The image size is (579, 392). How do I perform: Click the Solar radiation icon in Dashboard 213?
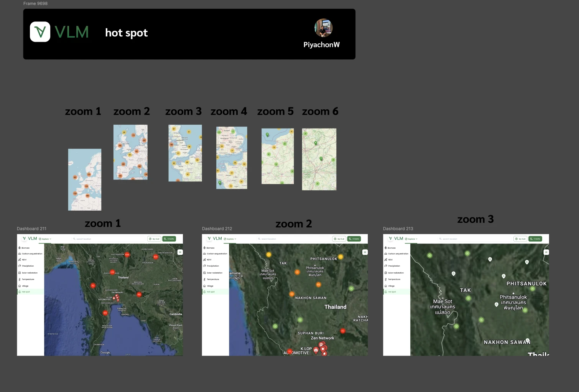click(x=386, y=273)
